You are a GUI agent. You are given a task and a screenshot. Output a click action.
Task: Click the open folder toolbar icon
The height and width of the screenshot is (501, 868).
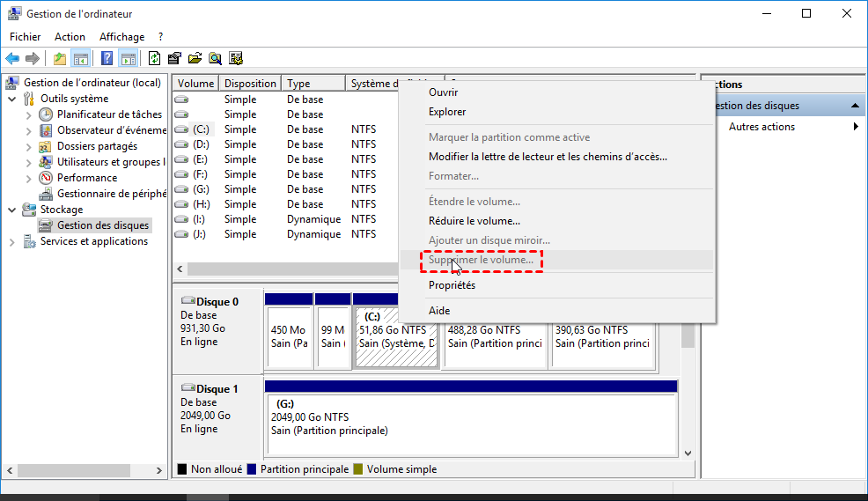coord(195,58)
